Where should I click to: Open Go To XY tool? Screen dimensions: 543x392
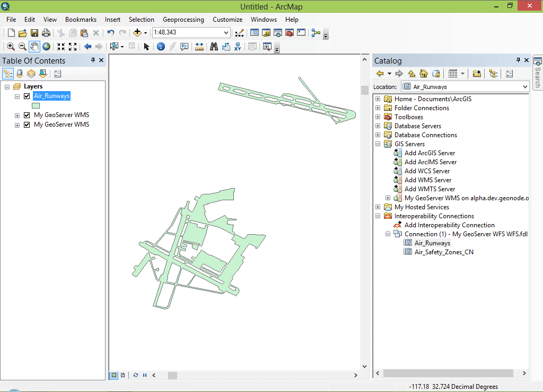[238, 47]
